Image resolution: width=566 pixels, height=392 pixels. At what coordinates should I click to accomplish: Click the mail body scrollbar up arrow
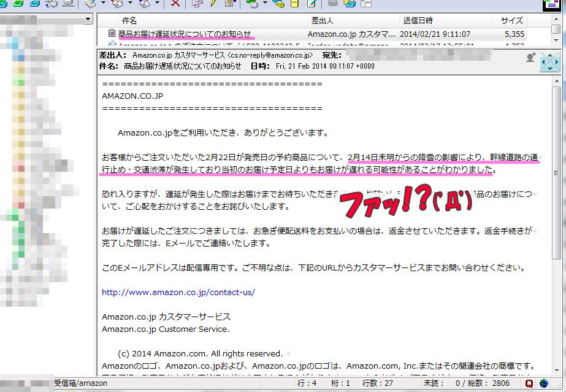pyautogui.click(x=556, y=82)
